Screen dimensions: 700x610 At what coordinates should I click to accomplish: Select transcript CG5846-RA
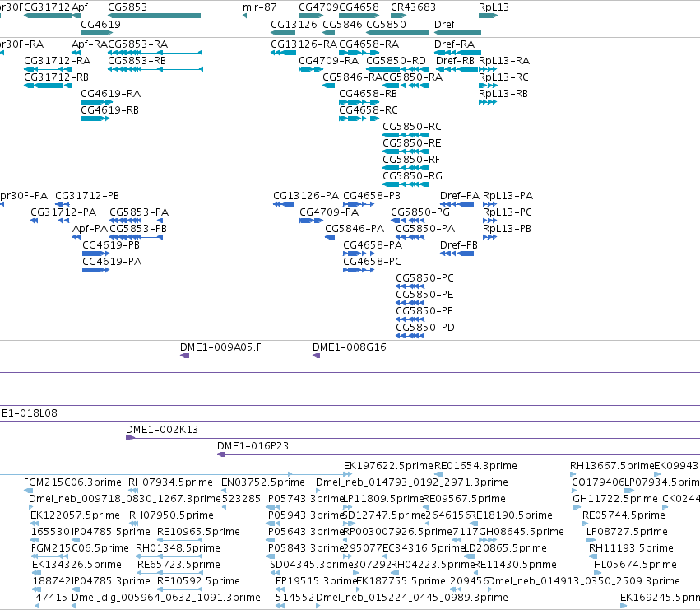[352, 77]
